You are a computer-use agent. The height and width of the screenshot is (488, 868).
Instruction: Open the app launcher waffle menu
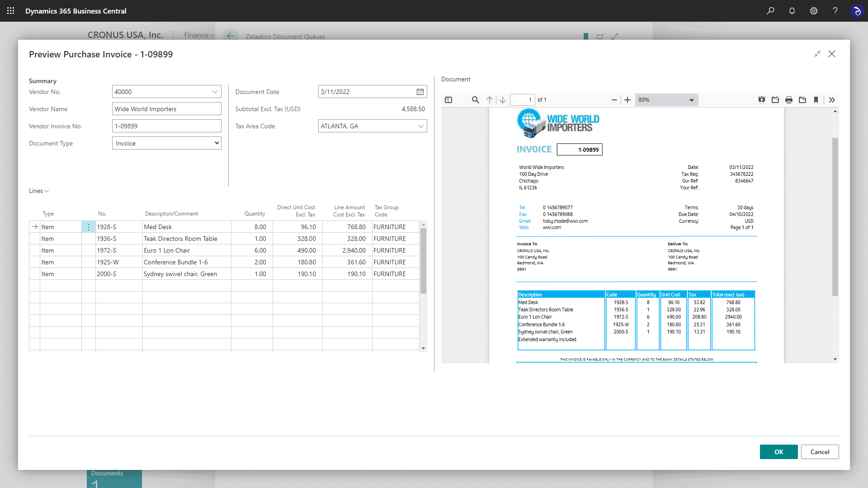[11, 11]
